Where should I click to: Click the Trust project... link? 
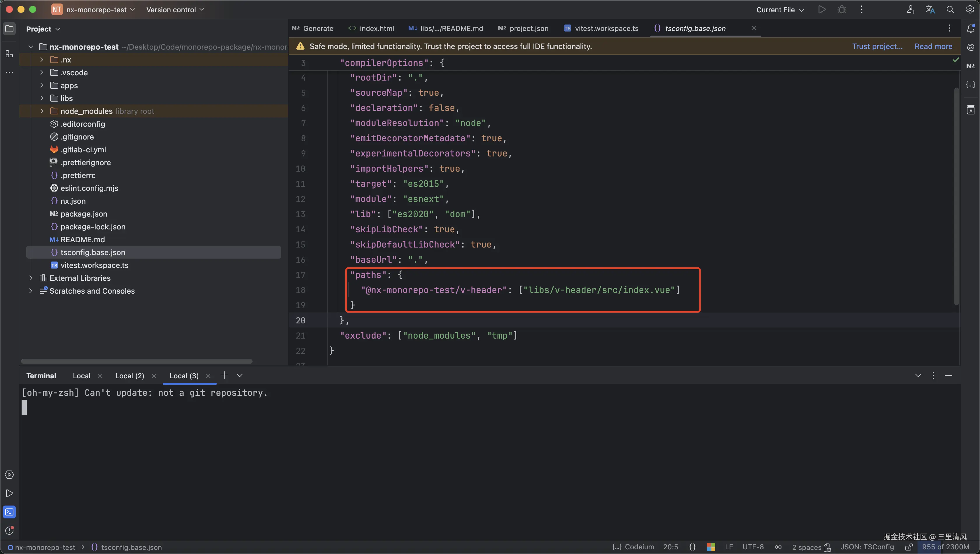pos(877,46)
